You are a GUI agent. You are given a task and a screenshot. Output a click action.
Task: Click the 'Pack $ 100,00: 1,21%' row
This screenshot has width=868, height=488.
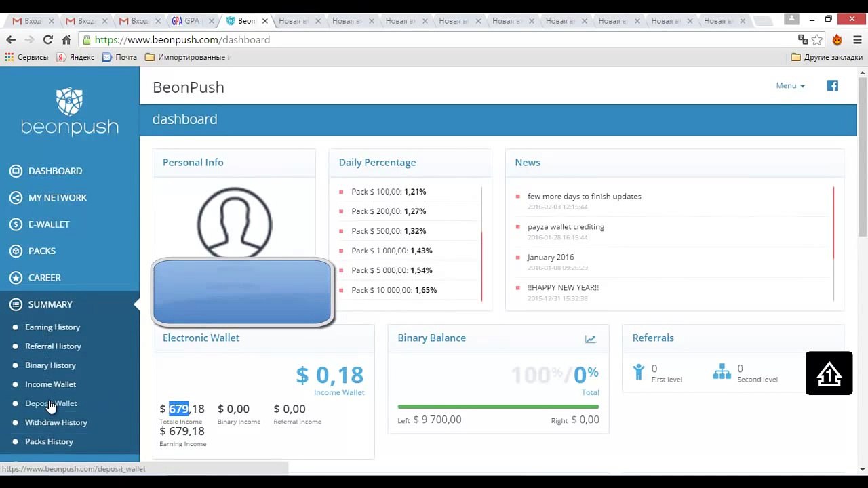click(x=389, y=192)
